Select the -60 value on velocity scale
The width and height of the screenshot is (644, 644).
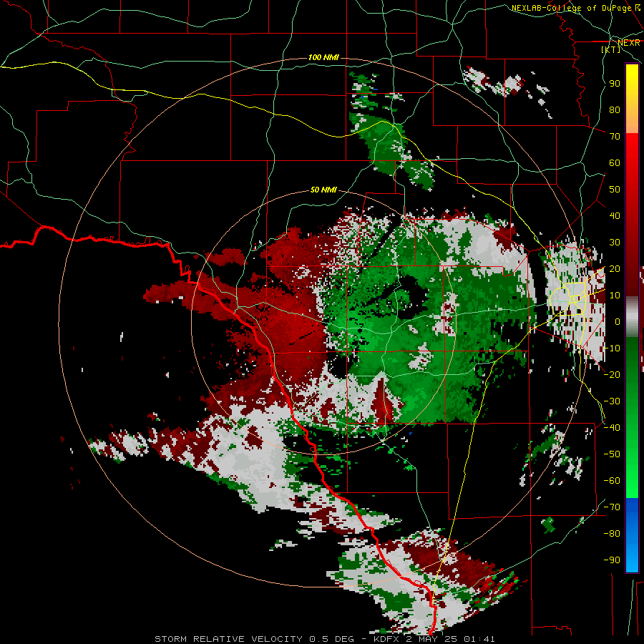(x=612, y=481)
